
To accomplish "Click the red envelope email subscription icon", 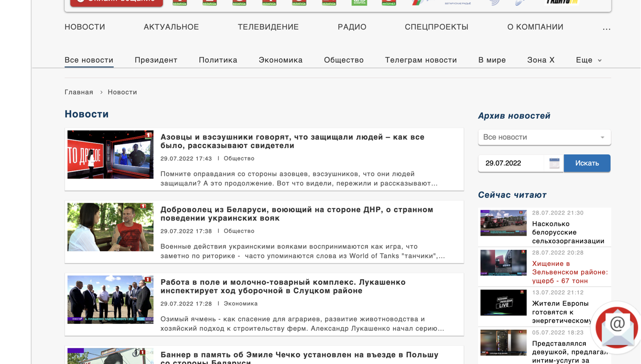I will pyautogui.click(x=617, y=328).
